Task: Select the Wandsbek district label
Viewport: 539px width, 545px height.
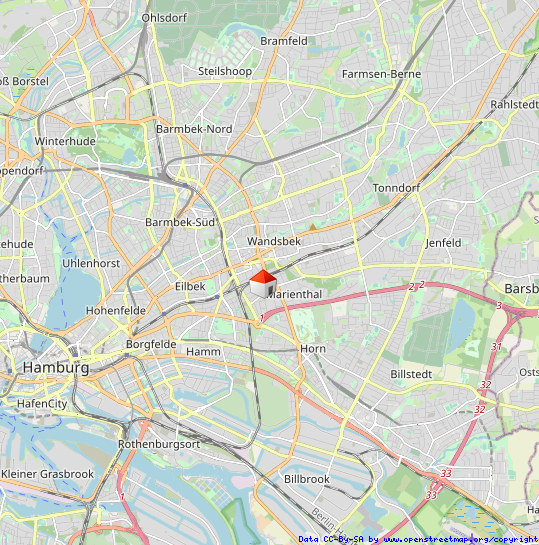Action: click(x=274, y=241)
